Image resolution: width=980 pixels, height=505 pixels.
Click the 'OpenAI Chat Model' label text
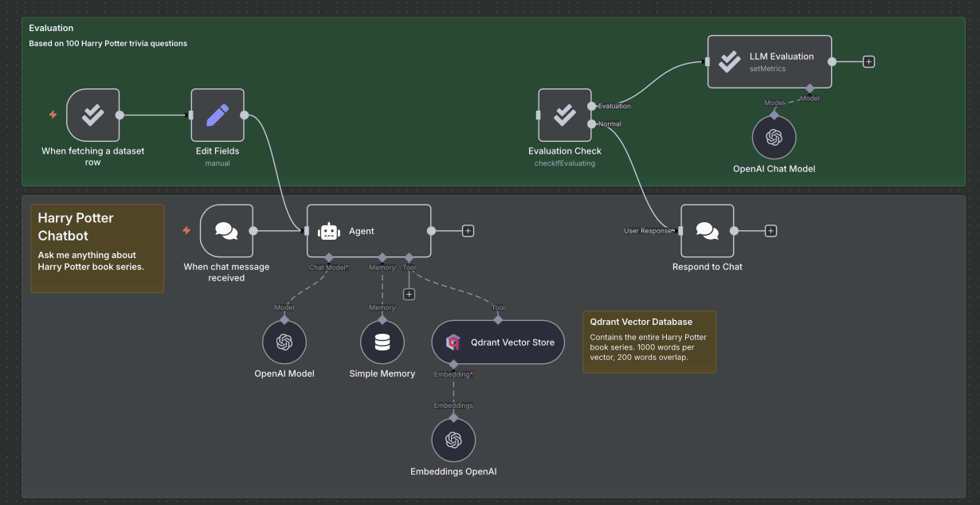774,169
